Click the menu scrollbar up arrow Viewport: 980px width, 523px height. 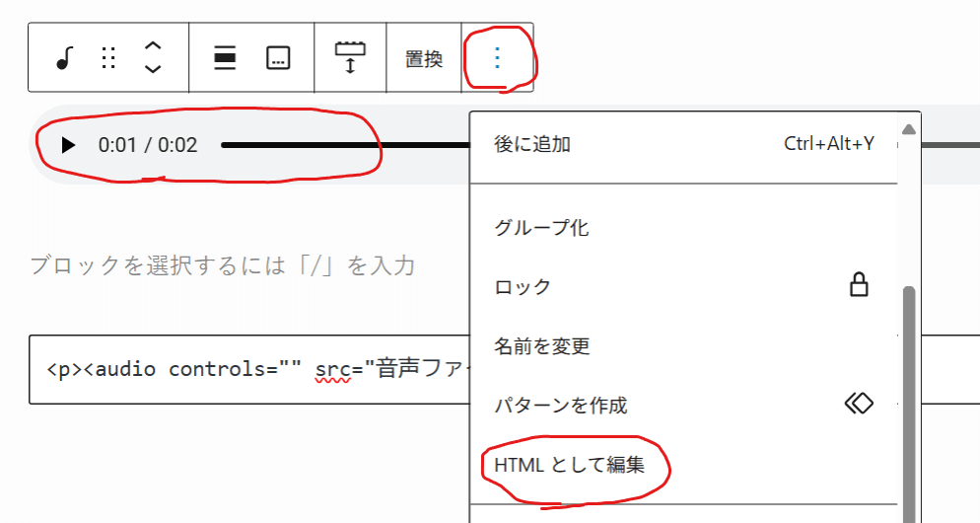click(909, 129)
